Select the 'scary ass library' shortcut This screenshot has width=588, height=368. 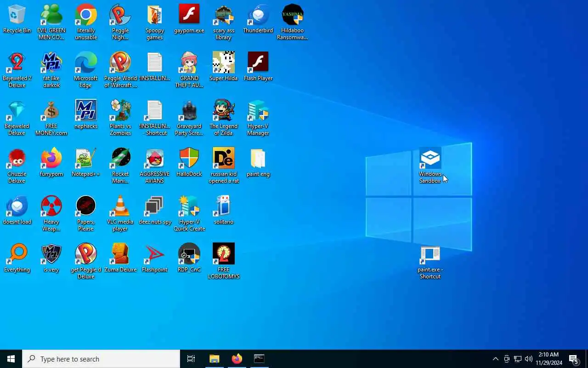point(224,22)
